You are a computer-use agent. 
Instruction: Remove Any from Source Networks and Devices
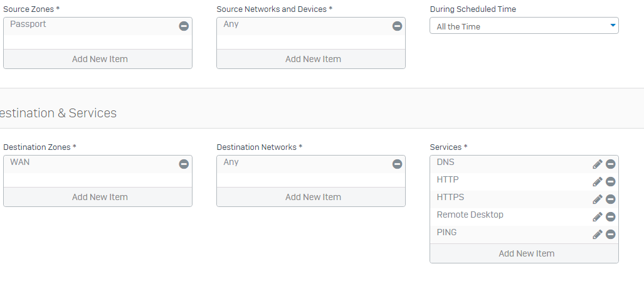point(397,26)
